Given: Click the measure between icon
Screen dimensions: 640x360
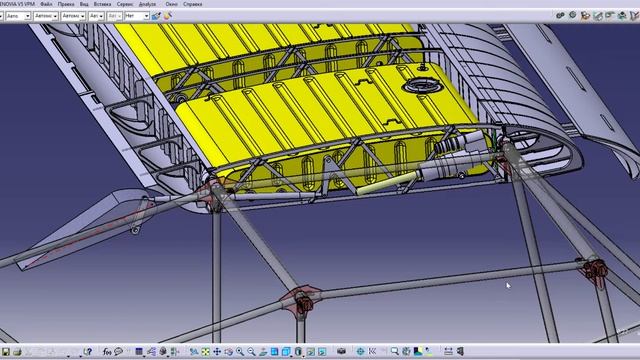Looking at the screenshot, I should 448,351.
